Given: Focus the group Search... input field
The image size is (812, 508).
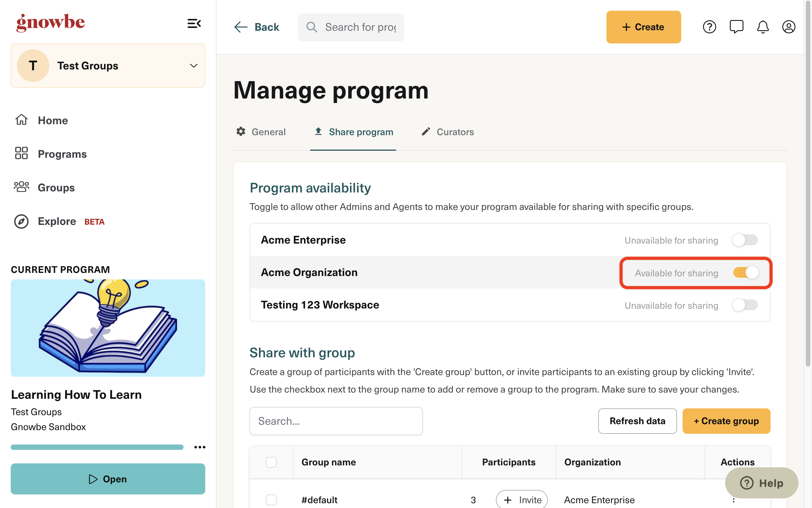Looking at the screenshot, I should click(x=336, y=421).
